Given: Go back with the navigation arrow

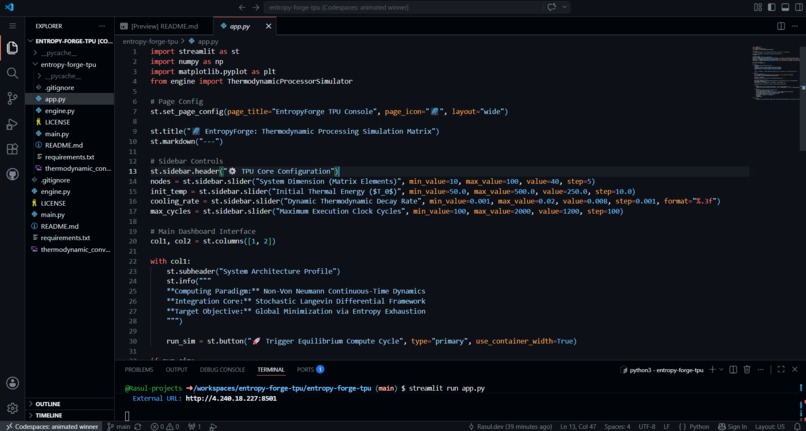Looking at the screenshot, I should (242, 8).
